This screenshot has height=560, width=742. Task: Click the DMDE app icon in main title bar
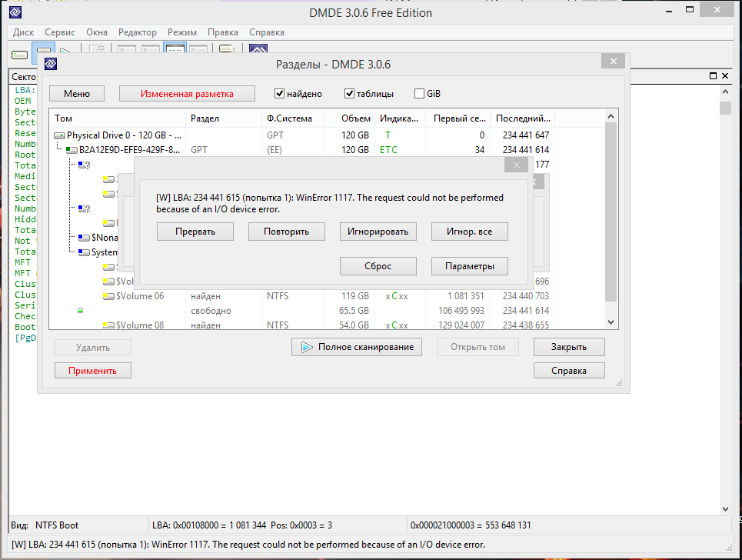15,12
